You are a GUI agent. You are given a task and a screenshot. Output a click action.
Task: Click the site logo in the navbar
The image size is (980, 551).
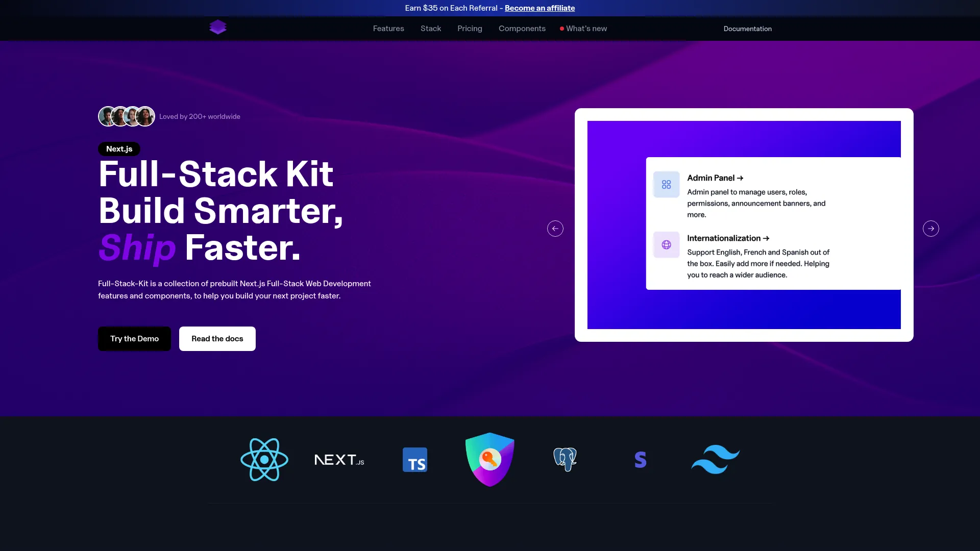coord(218,27)
